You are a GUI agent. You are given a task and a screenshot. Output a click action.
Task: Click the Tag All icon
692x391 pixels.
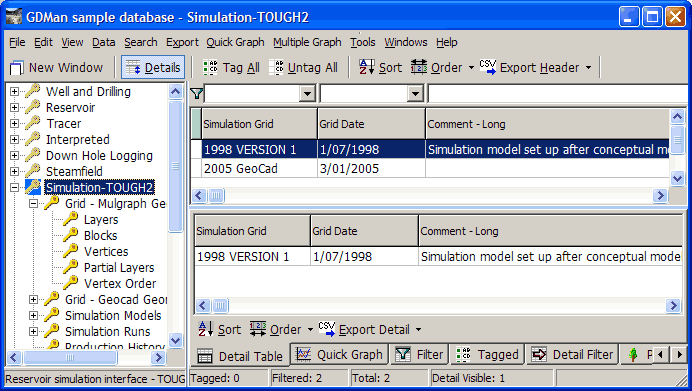pyautogui.click(x=210, y=68)
